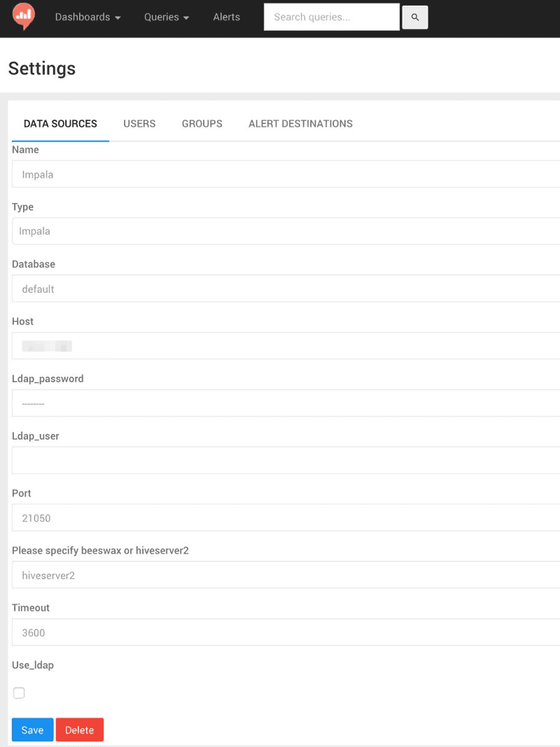Switch to the Groups tab
The height and width of the screenshot is (747, 560).
coord(202,124)
